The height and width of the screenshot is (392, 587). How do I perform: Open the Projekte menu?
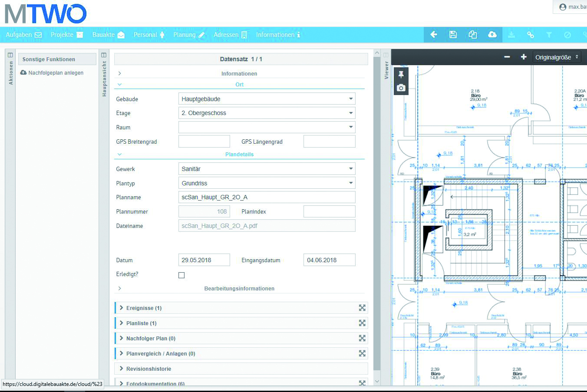coord(66,35)
